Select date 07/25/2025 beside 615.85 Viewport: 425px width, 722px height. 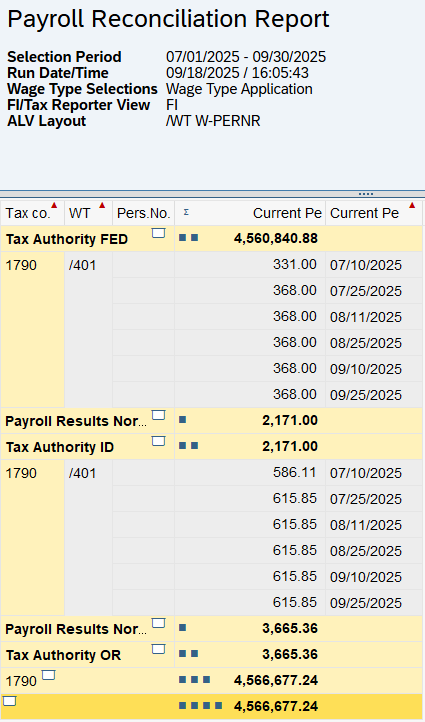(x=374, y=499)
